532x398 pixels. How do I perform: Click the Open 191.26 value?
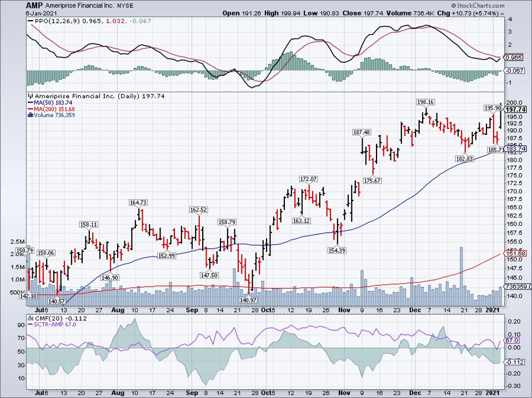[x=241, y=13]
